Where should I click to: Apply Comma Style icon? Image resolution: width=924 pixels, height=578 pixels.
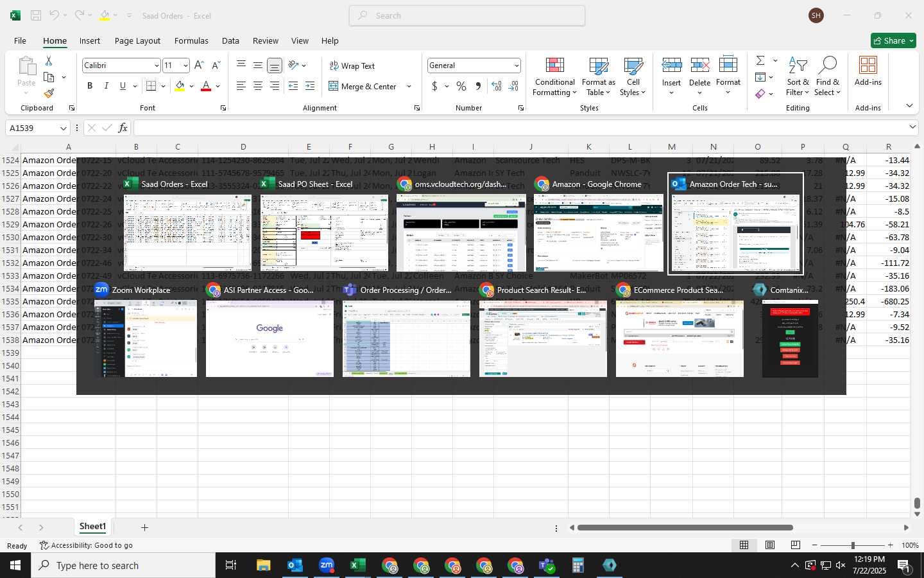[x=478, y=86]
